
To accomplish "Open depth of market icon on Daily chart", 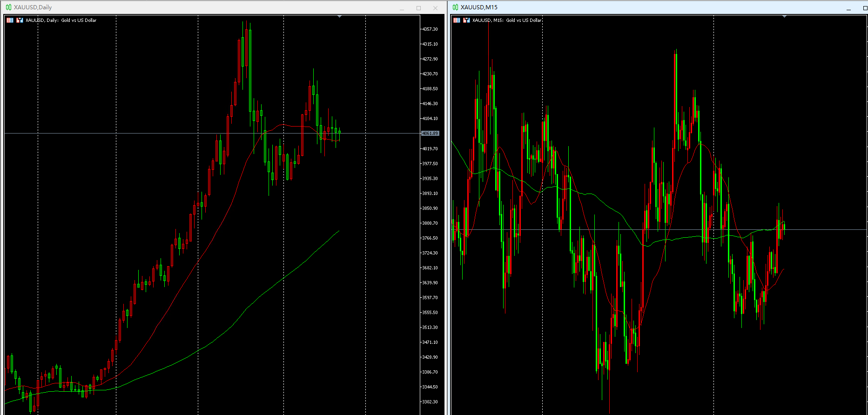I will [20, 20].
